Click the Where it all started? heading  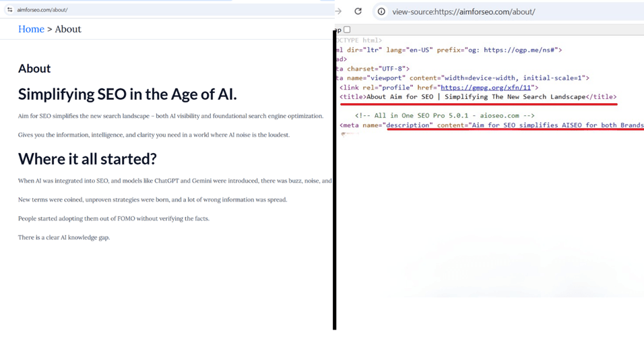87,159
